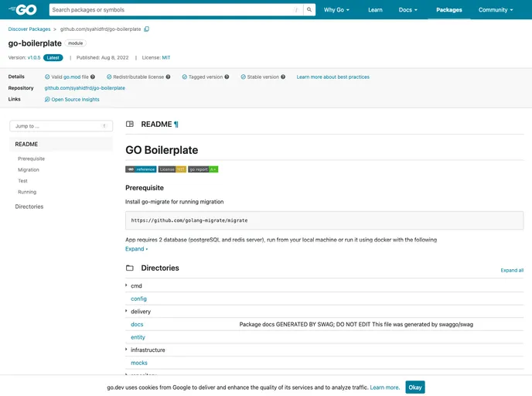Click the Jump to input field
Image resolution: width=532 pixels, height=396 pixels.
point(61,126)
